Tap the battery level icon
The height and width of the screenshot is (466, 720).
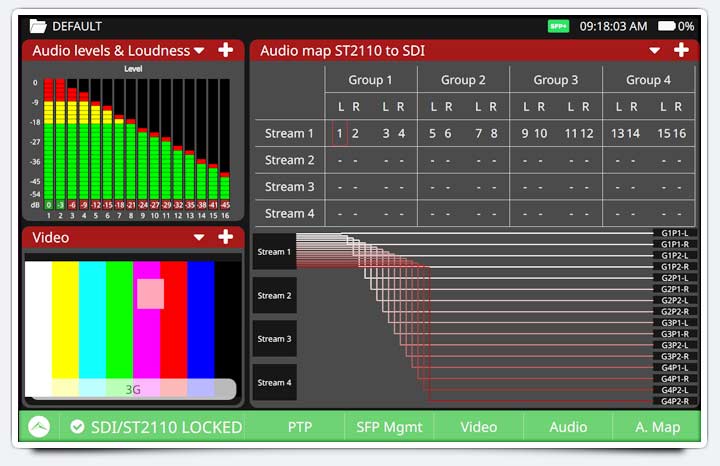666,26
